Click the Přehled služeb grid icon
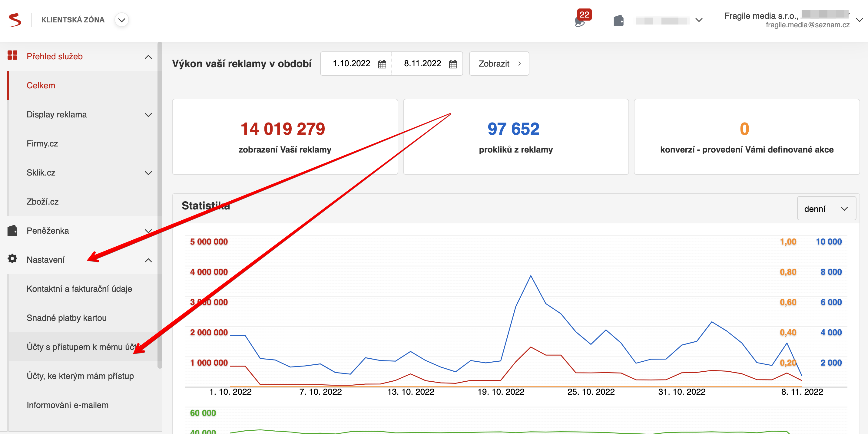 point(12,56)
